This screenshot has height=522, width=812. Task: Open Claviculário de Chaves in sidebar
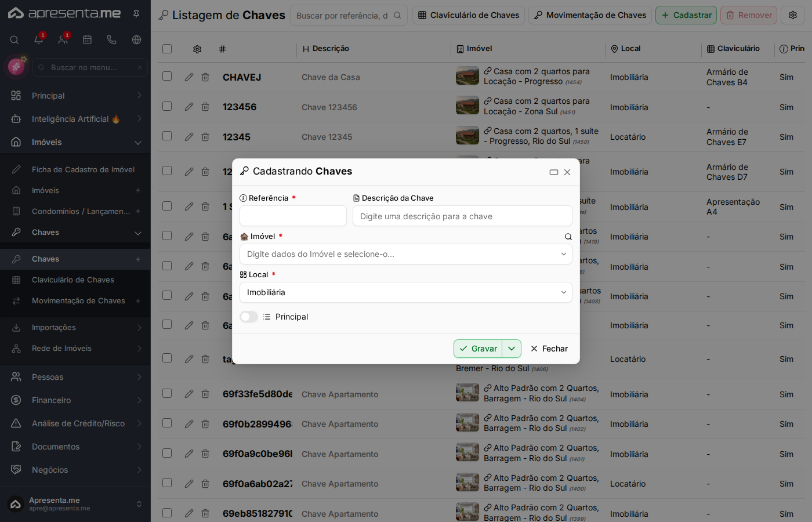tap(75, 280)
